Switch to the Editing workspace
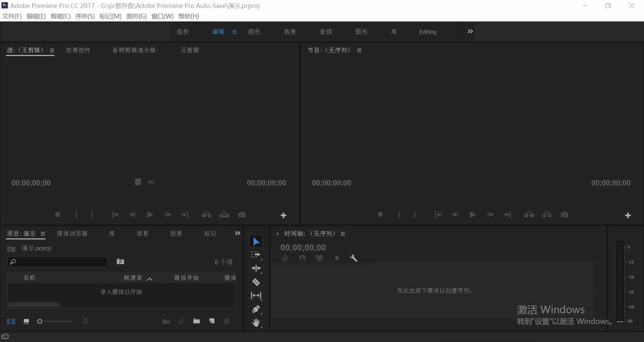 click(x=428, y=32)
